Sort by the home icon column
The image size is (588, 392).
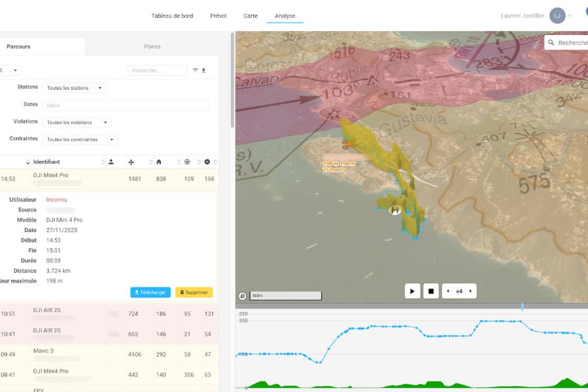pos(158,162)
